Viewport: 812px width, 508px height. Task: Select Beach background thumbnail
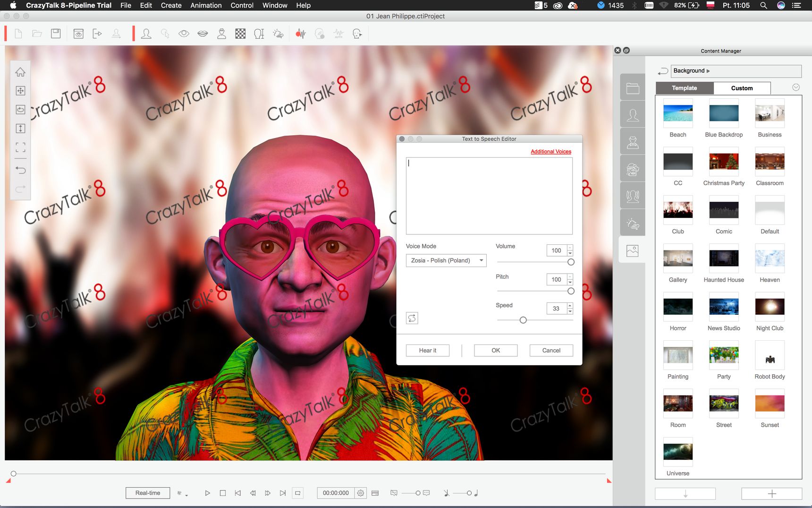(x=678, y=113)
